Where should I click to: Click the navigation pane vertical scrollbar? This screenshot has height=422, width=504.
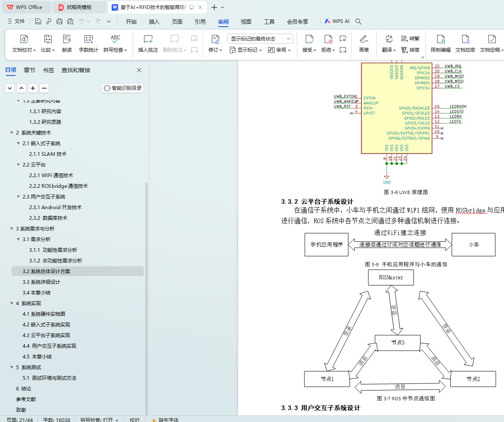click(x=147, y=299)
